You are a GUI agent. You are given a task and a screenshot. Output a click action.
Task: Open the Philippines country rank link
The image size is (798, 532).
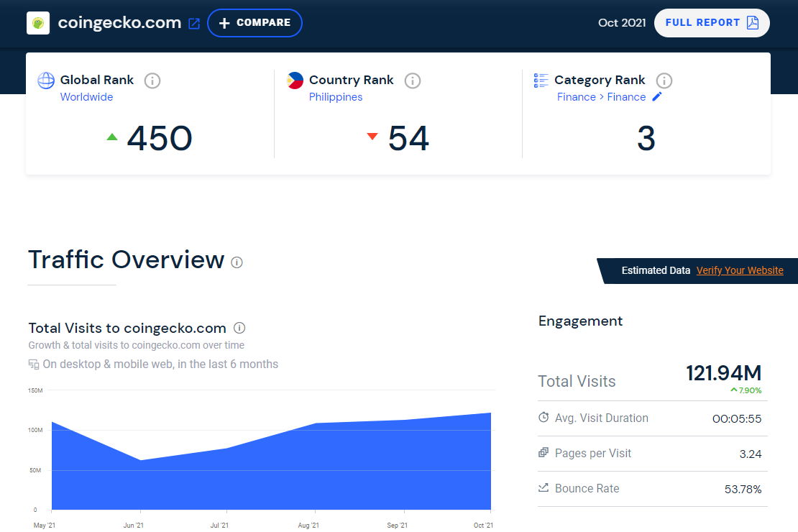[335, 97]
